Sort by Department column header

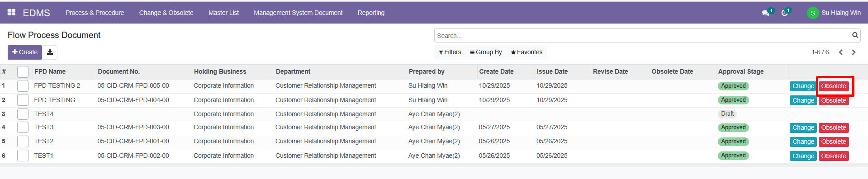pyautogui.click(x=293, y=71)
